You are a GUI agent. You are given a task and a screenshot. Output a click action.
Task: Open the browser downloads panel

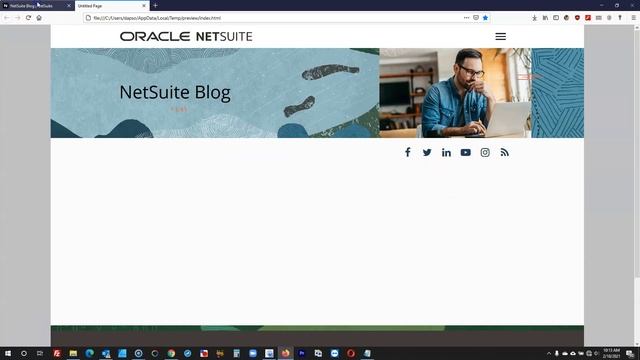click(534, 18)
